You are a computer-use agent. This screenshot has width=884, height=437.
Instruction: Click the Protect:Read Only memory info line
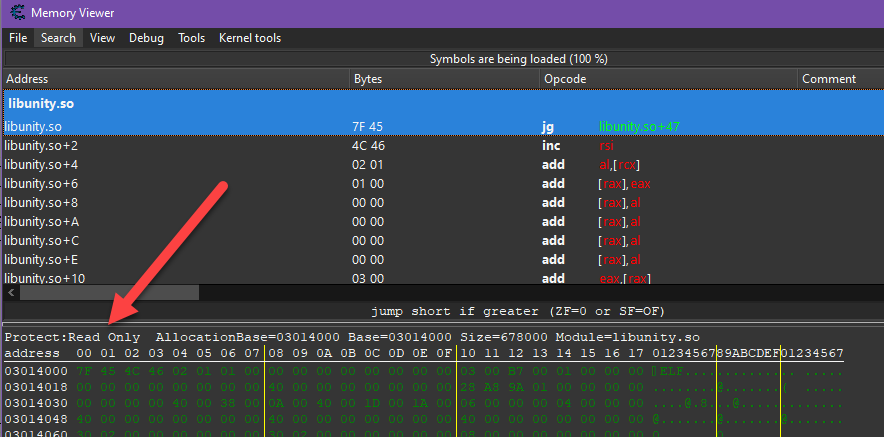[72, 337]
